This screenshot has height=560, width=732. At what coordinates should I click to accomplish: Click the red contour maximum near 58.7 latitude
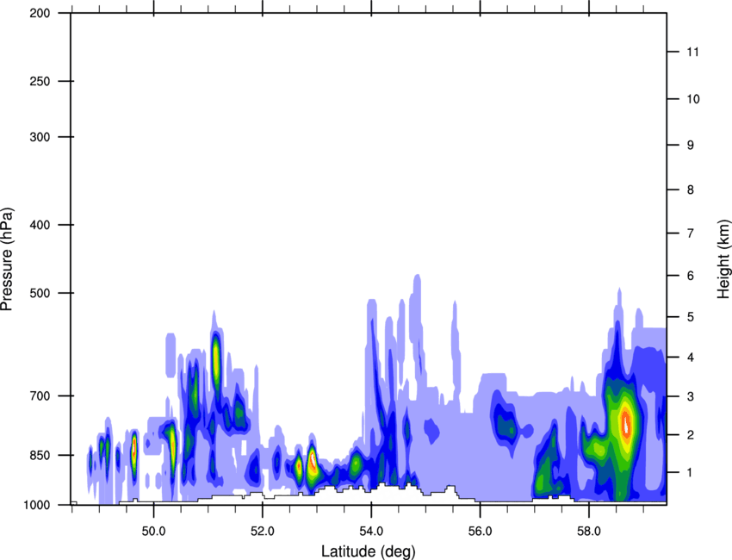626,424
